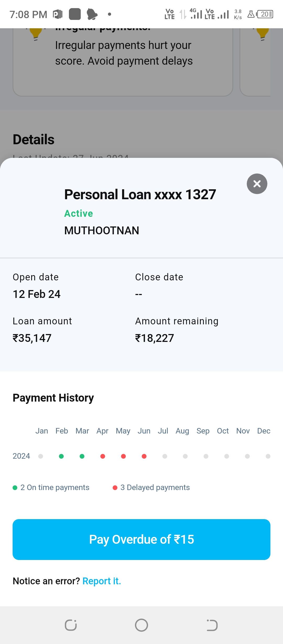
Task: Tap the Dec 2024 grey payment dot
Action: 268,456
